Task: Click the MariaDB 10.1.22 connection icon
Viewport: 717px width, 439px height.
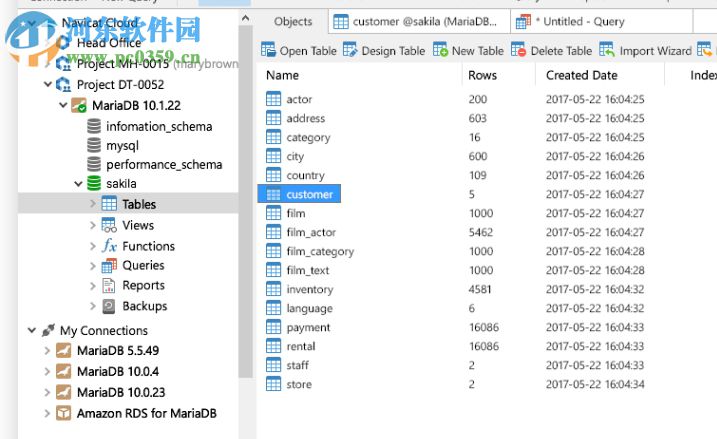Action: pos(79,105)
